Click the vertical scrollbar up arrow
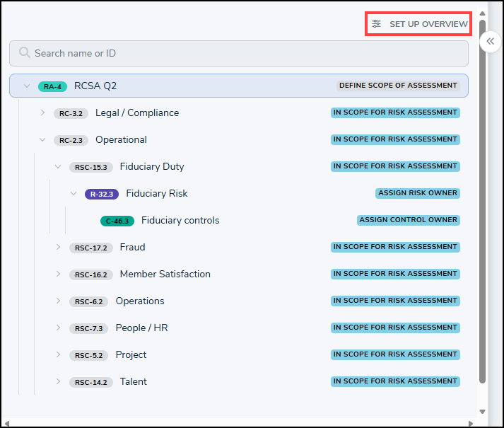 [482, 13]
